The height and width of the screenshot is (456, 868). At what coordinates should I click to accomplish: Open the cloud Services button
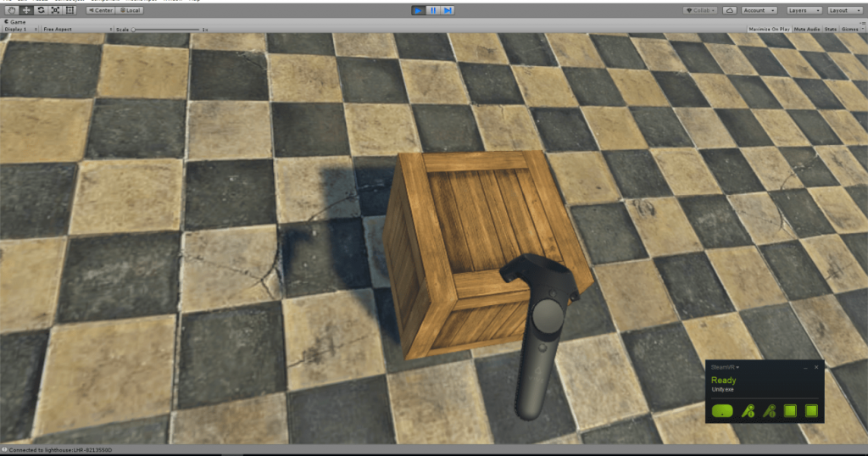[x=730, y=10]
